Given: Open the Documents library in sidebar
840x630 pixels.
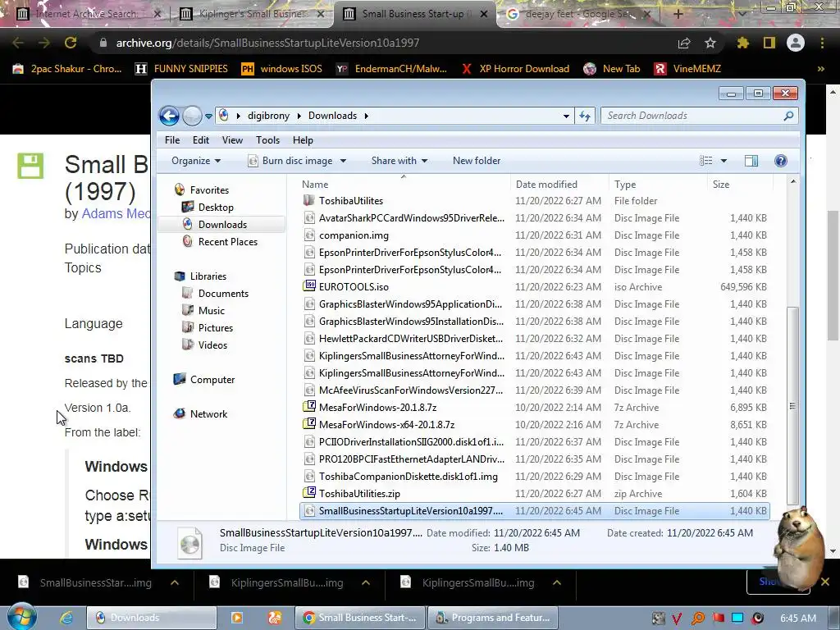Looking at the screenshot, I should 223,294.
